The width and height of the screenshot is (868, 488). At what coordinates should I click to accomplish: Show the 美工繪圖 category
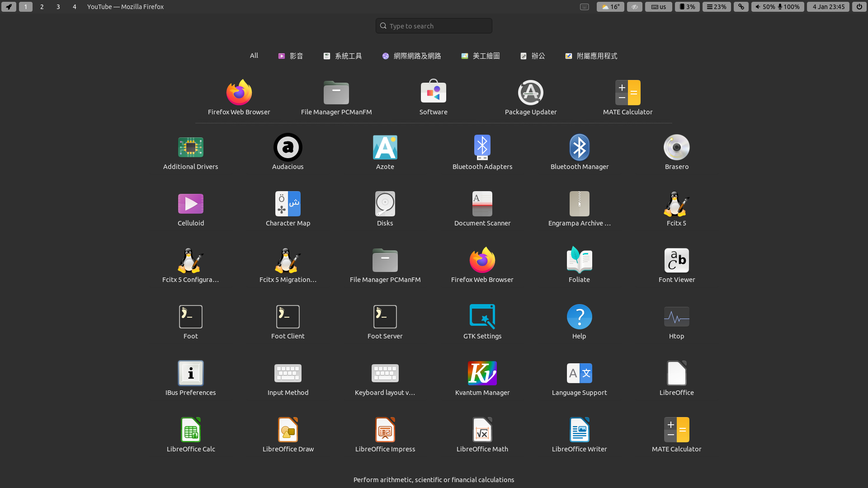tap(481, 56)
